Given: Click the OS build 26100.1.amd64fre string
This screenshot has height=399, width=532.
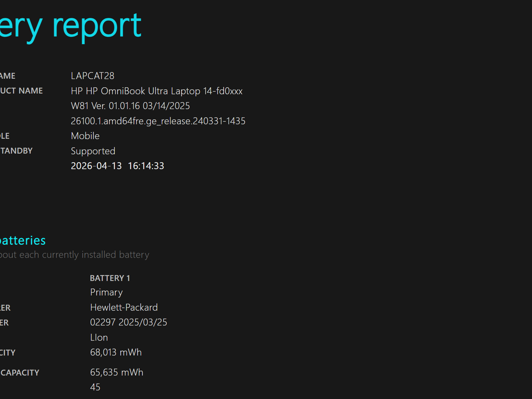Looking at the screenshot, I should (x=158, y=121).
